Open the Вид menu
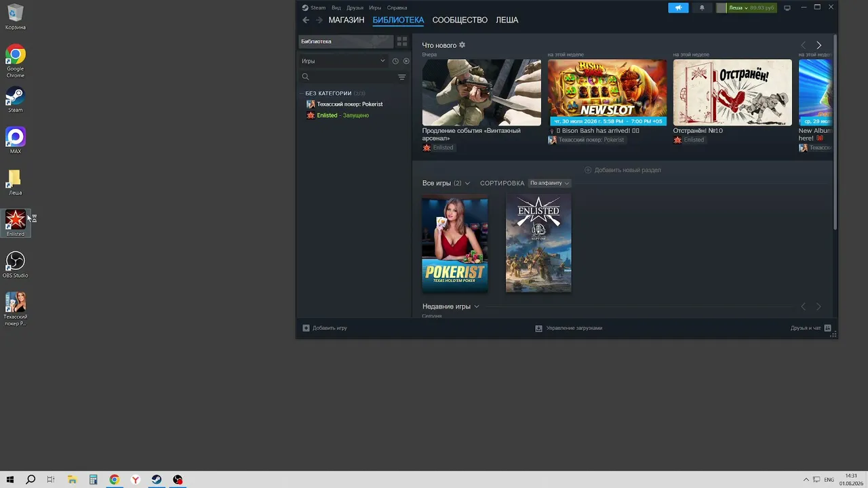The image size is (868, 488). [336, 8]
